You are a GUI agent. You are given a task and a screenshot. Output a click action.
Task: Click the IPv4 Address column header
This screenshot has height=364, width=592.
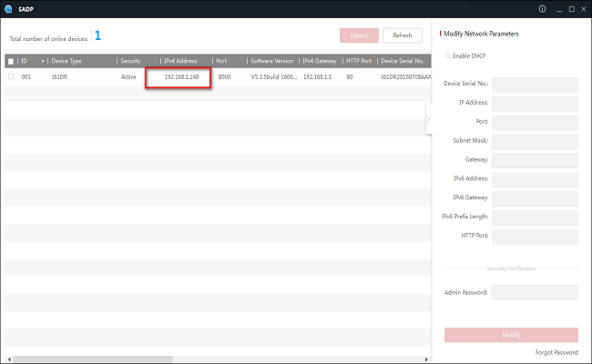click(180, 61)
